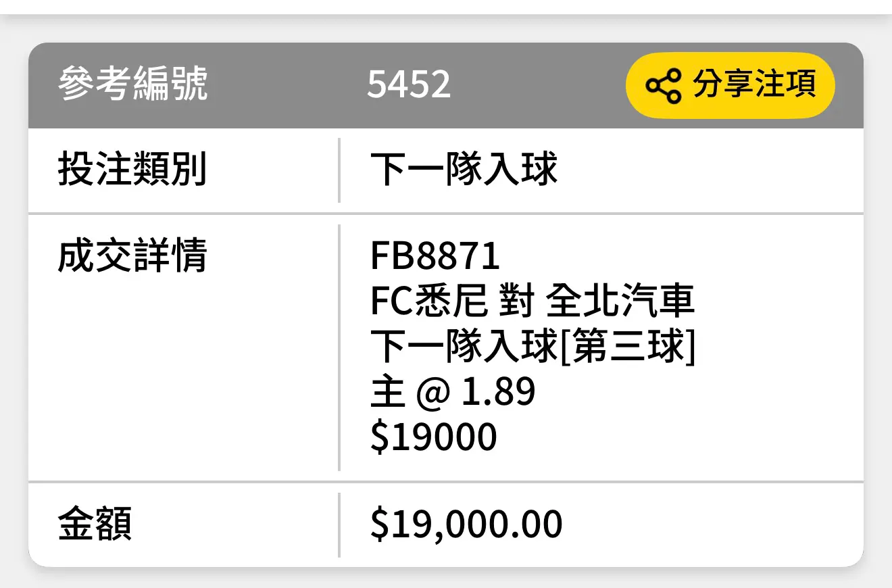Screen dimensions: 892x588
Task: Click the team name FC悉尼
Action: [429, 301]
